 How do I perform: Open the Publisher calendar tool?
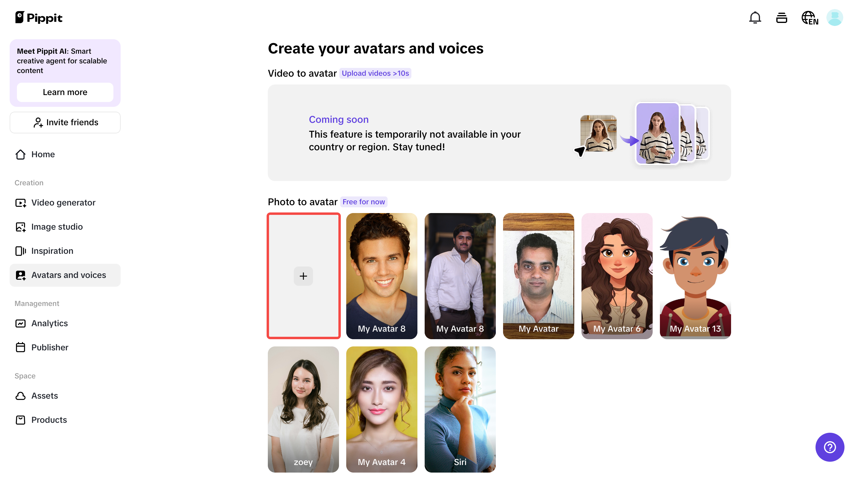click(50, 347)
